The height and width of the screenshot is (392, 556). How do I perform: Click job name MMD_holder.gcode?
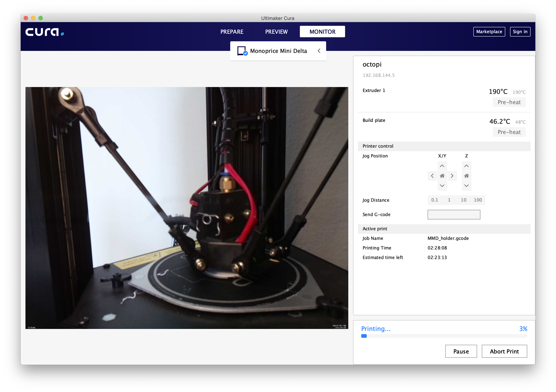448,238
